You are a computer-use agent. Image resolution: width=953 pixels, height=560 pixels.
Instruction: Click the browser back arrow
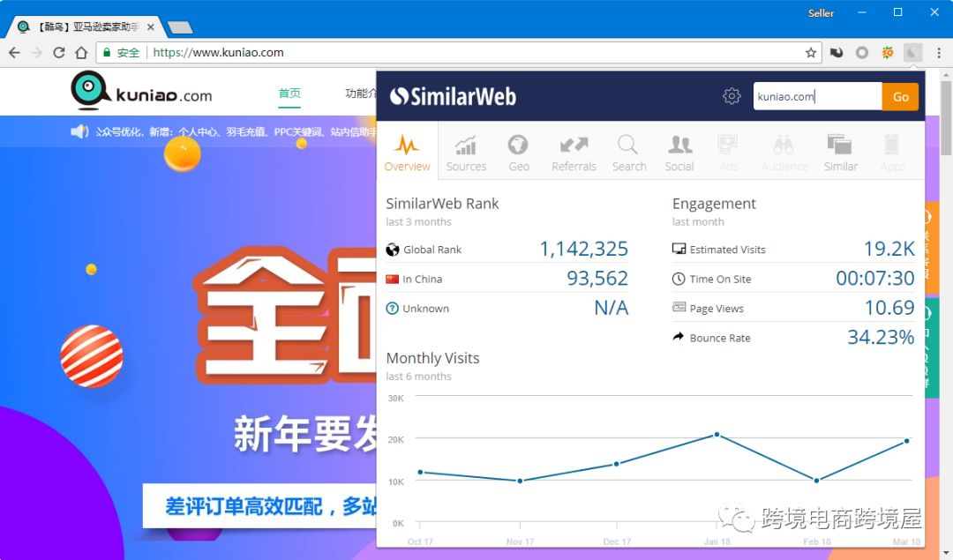(14, 53)
